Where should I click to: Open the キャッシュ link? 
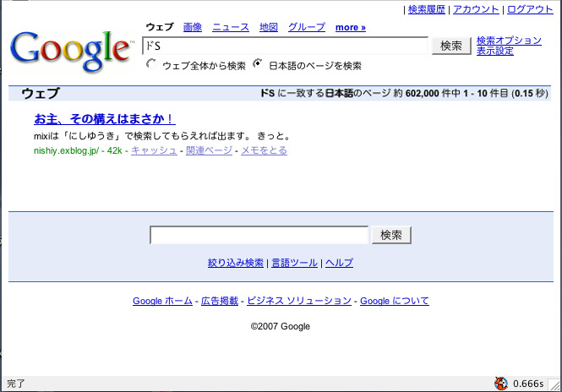(x=154, y=150)
